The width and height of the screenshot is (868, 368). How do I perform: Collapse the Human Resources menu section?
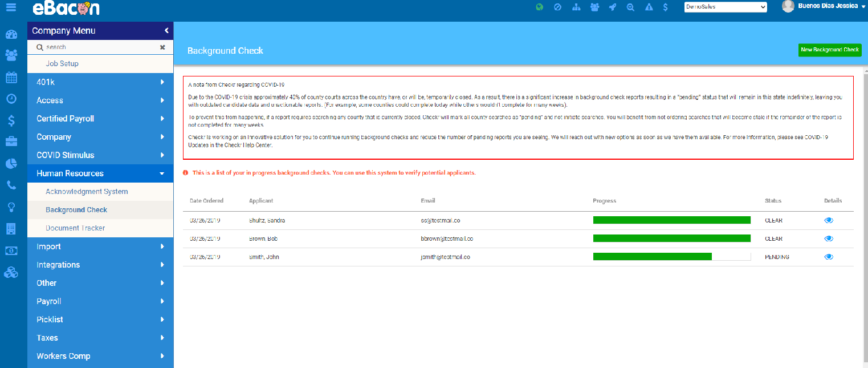pyautogui.click(x=100, y=173)
